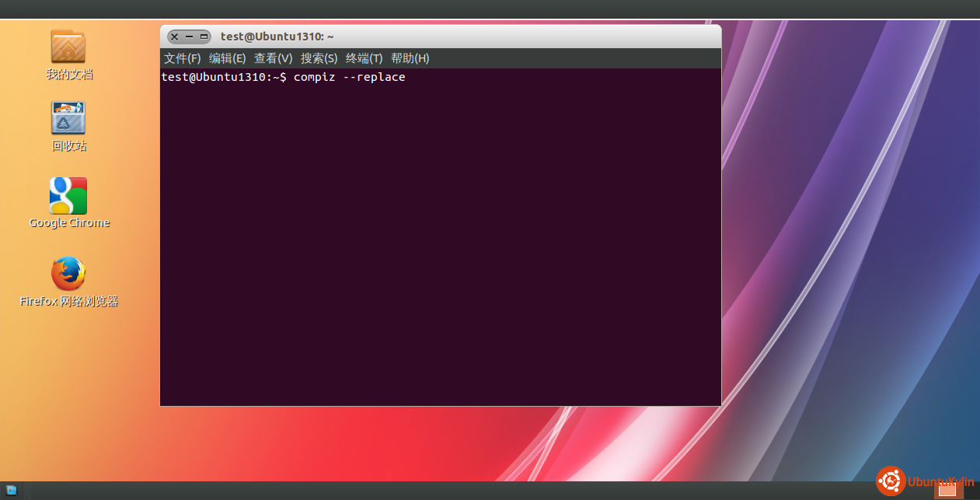
Task: Maximize the terminal window
Action: 204,37
